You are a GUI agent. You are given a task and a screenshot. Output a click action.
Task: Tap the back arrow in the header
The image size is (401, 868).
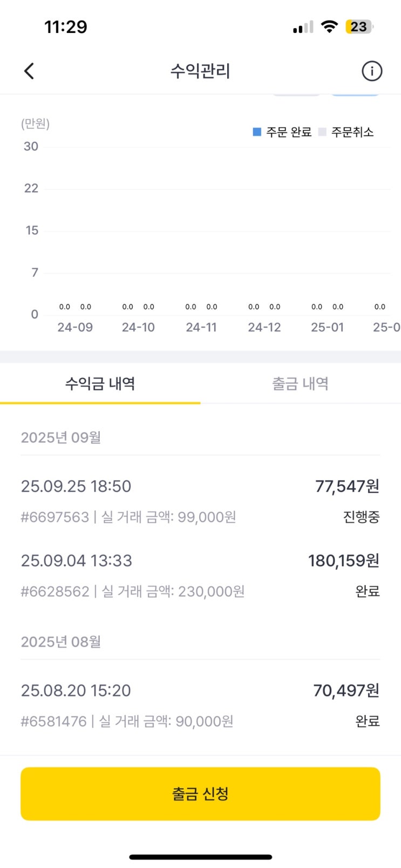click(30, 71)
